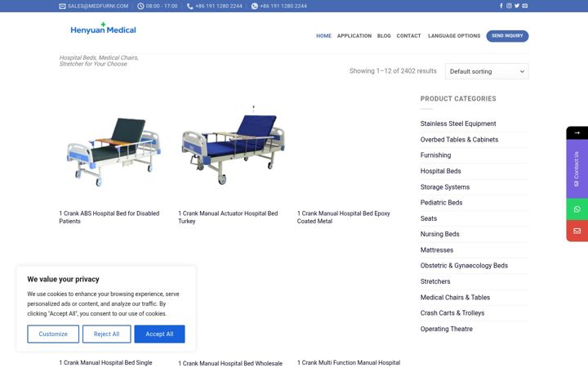Click the email envelope icon in top bar
Screen dimensions: 588x368
pos(62,6)
